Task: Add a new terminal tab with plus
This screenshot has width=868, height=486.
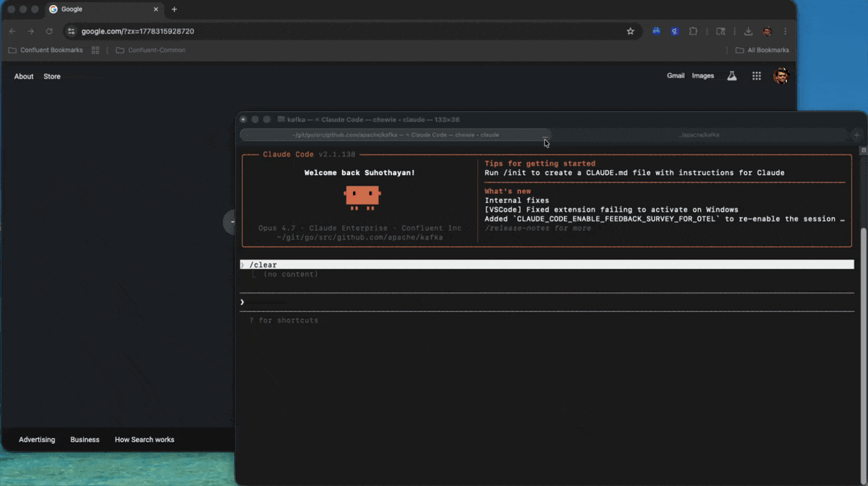Action: click(857, 135)
